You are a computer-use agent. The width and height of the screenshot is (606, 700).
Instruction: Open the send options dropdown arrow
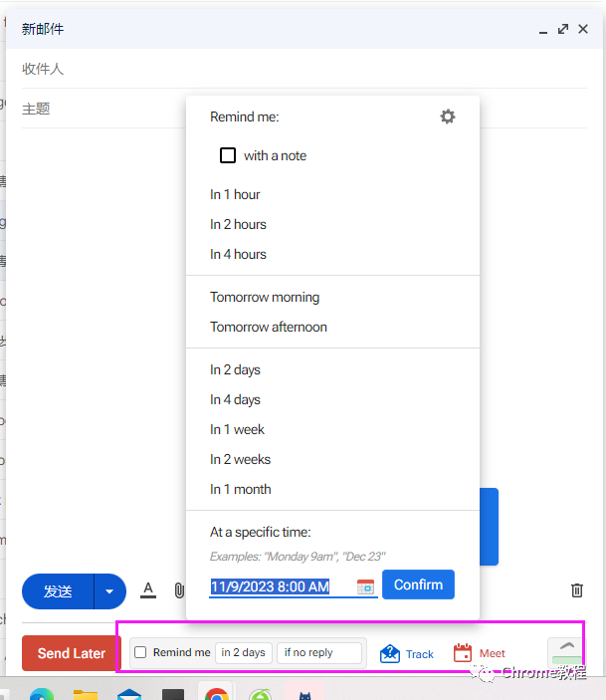click(x=109, y=591)
